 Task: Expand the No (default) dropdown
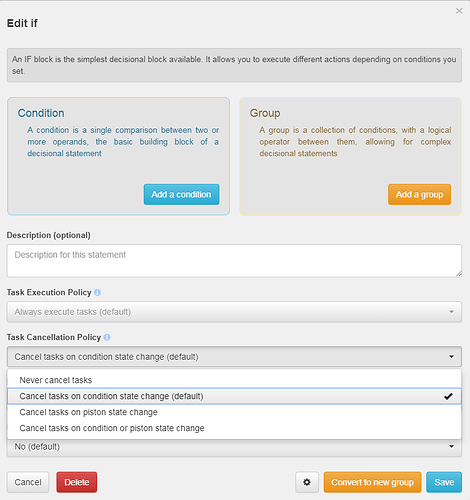pos(234,447)
